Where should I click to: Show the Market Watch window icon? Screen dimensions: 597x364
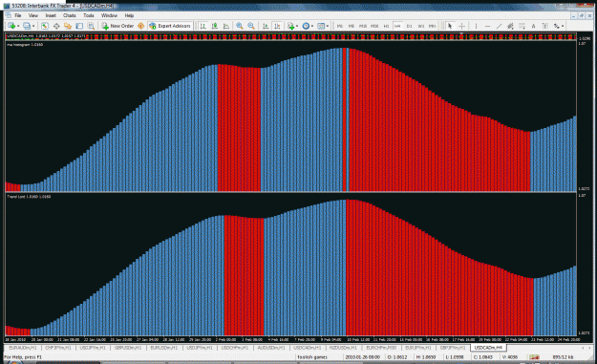coord(45,26)
